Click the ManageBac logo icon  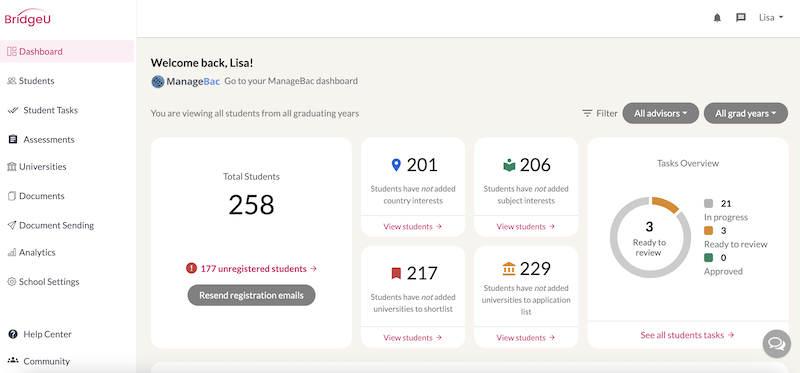(x=158, y=82)
